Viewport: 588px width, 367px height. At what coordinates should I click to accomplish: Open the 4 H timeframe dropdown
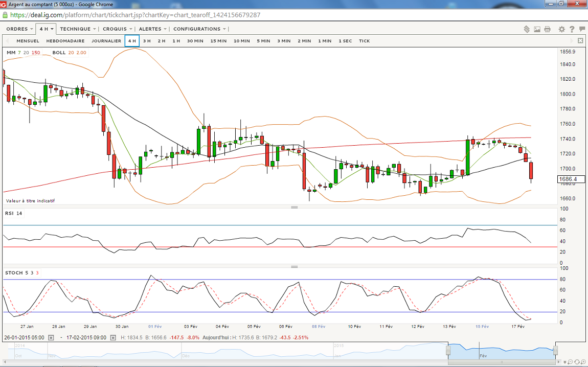47,29
